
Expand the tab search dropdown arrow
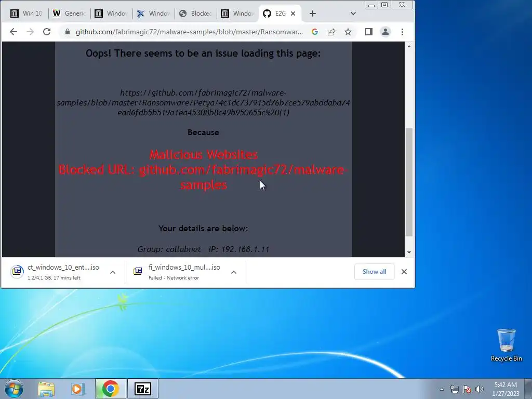click(353, 14)
